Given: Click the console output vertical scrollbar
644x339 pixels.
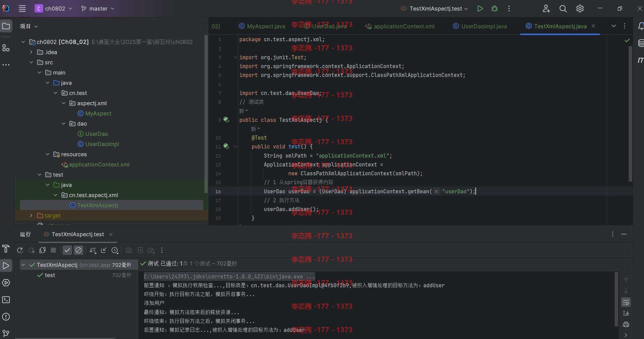Looking at the screenshot, I should point(616,299).
